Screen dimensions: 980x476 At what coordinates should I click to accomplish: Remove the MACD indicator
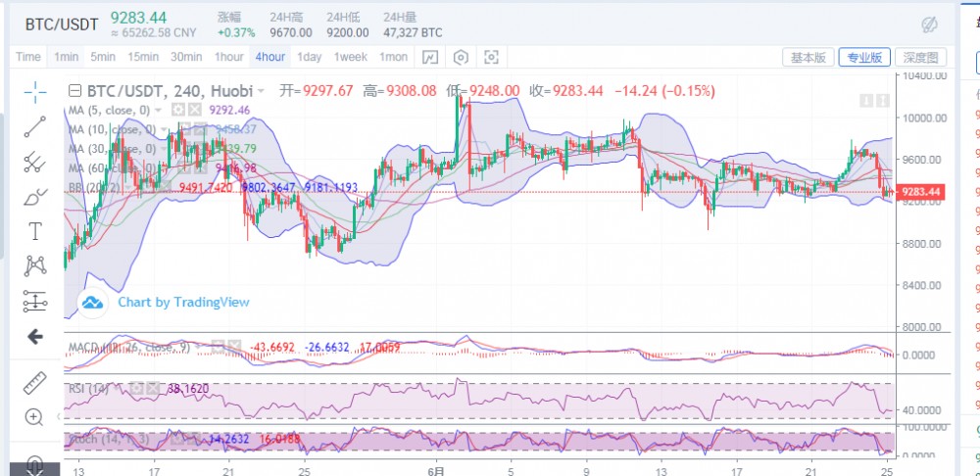233,346
